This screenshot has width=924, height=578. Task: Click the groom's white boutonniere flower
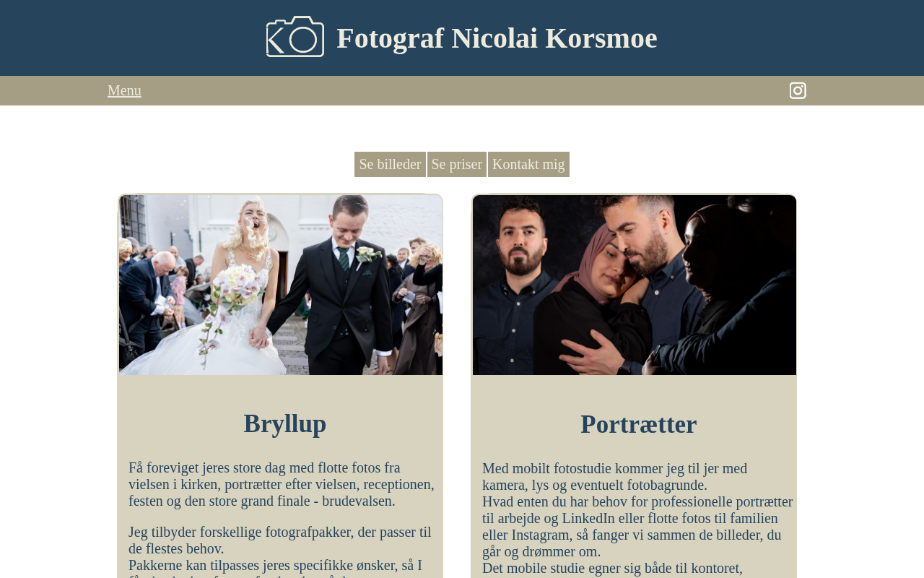click(367, 254)
